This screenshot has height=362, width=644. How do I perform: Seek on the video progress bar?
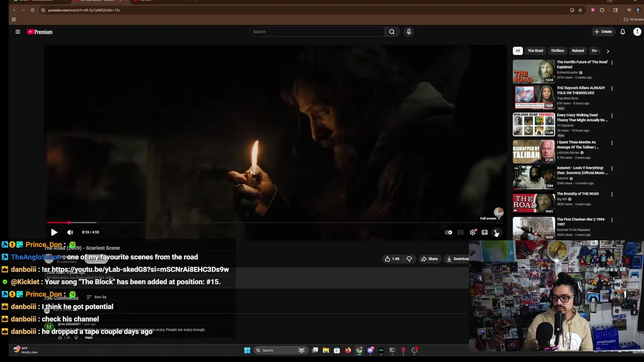pos(276,222)
